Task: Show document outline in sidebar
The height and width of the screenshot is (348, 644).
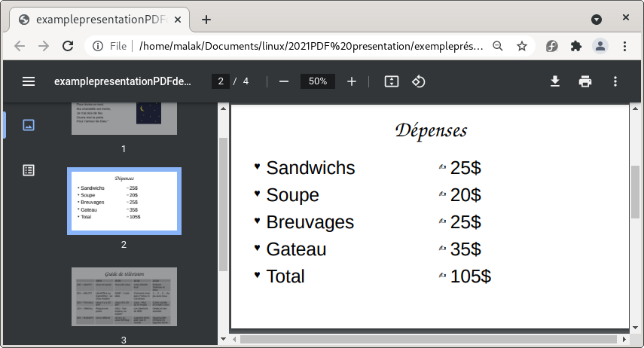Action: pyautogui.click(x=29, y=170)
